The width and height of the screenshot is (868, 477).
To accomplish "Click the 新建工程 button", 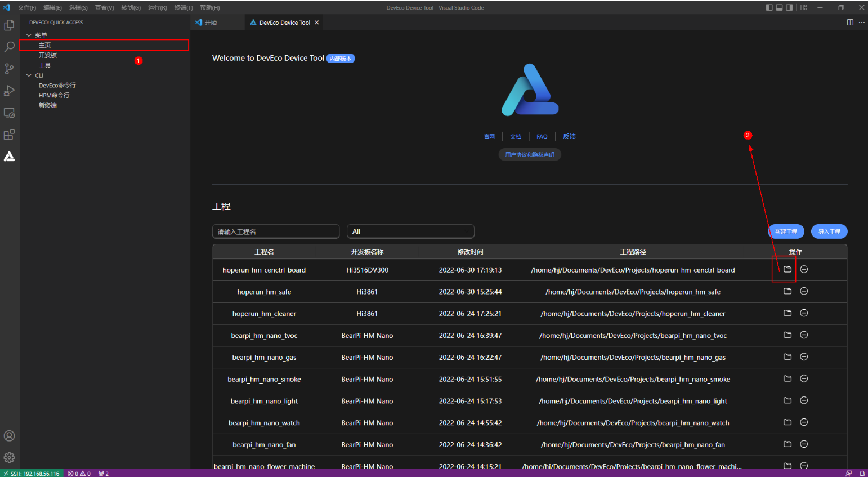I will point(786,231).
